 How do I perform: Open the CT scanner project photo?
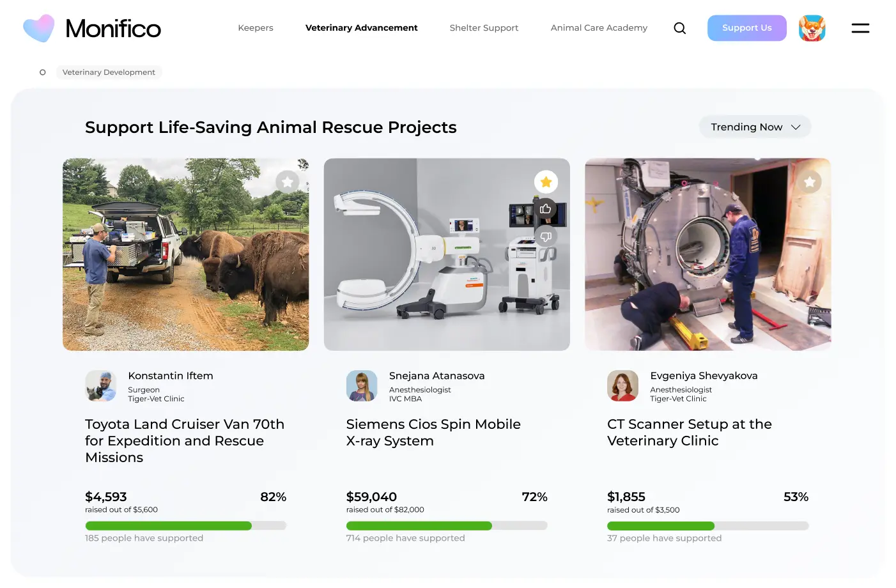coord(707,254)
